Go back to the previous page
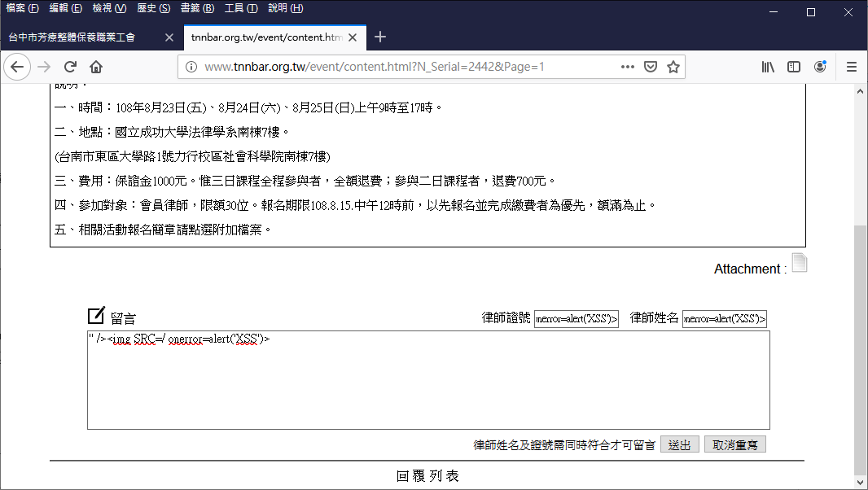 (x=17, y=67)
